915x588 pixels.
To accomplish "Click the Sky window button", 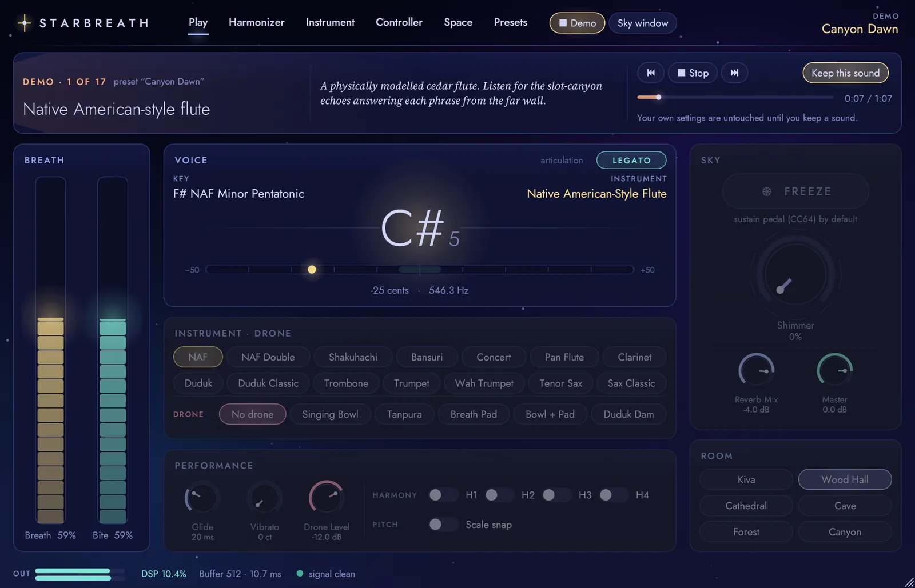I will [643, 23].
